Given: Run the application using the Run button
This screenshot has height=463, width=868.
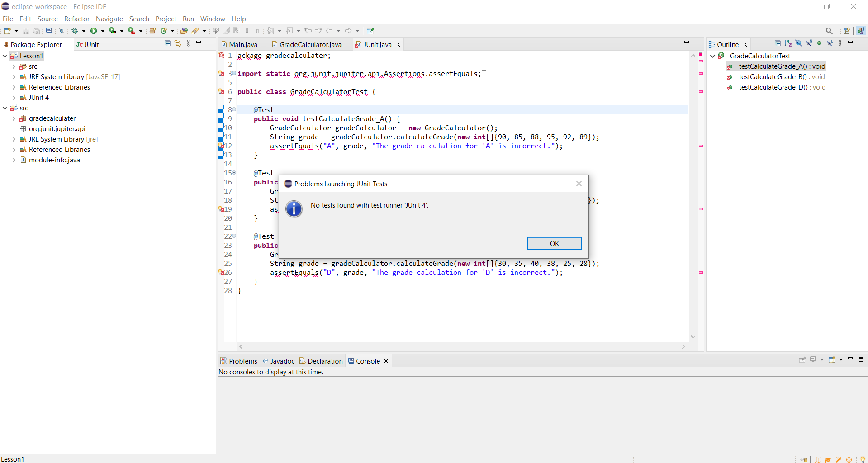Looking at the screenshot, I should point(94,31).
